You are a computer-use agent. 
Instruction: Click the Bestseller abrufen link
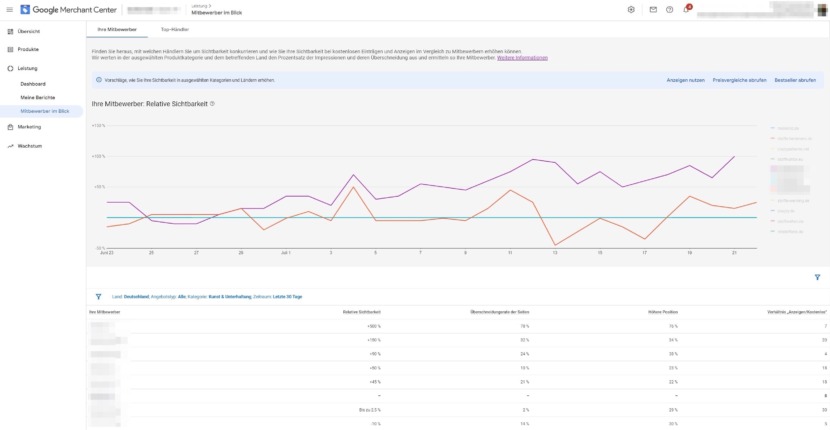click(x=795, y=80)
